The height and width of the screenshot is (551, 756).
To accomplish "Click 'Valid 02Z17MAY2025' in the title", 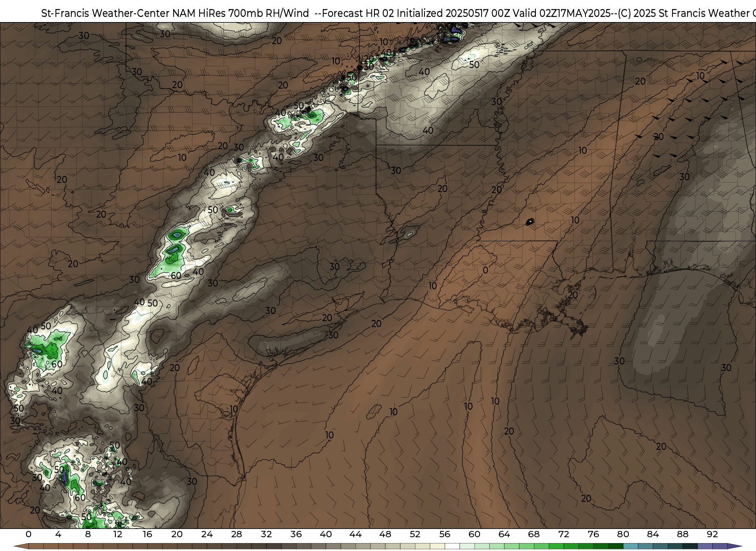I will click(561, 13).
